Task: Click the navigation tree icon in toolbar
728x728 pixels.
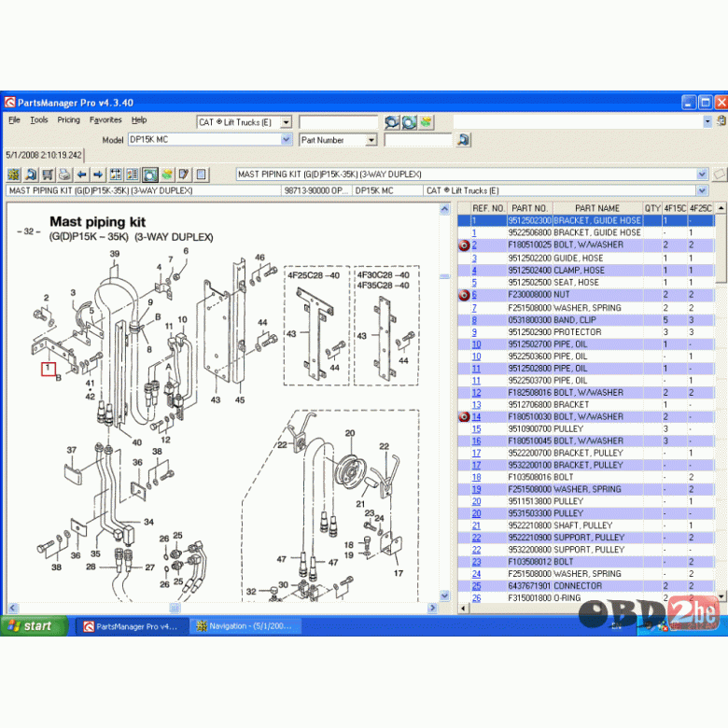Action: (13, 175)
